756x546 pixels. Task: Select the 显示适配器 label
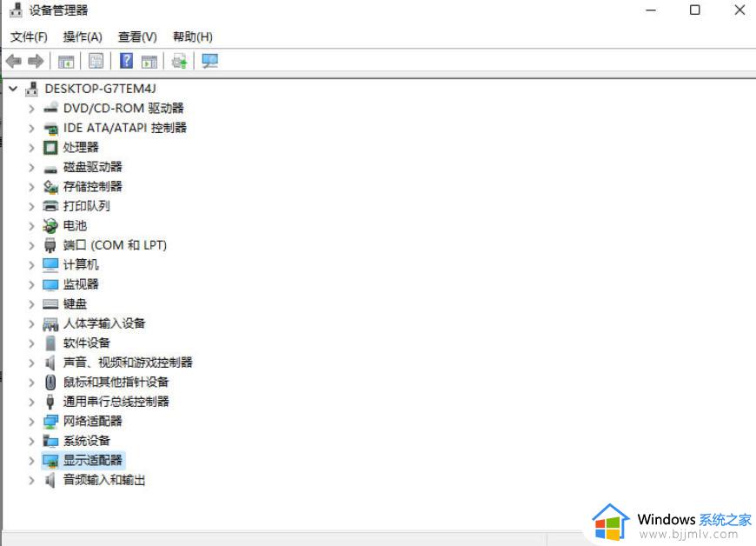click(93, 460)
